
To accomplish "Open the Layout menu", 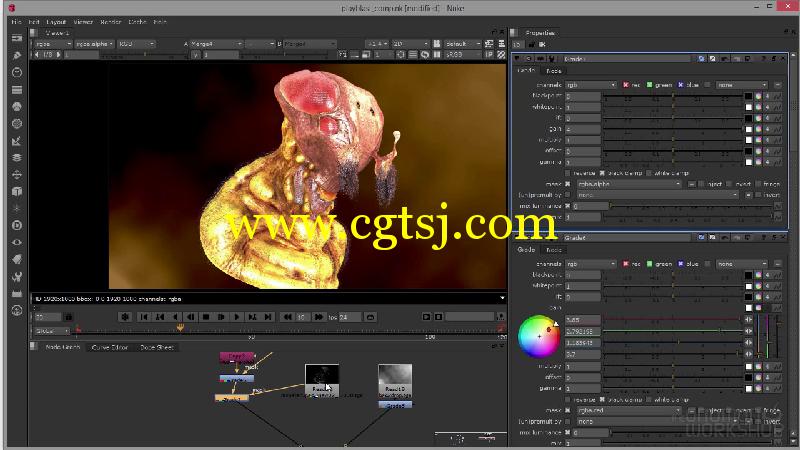I will pyautogui.click(x=56, y=22).
